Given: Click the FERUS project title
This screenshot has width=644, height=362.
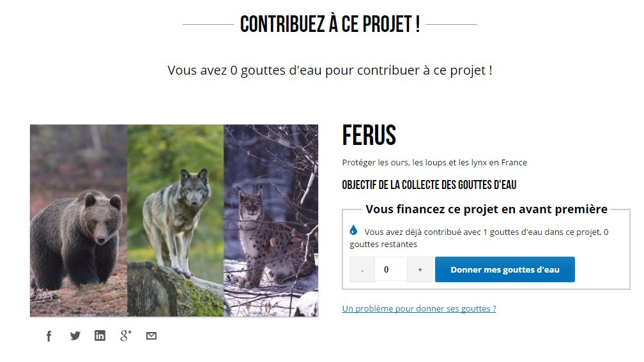Looking at the screenshot, I should click(x=369, y=135).
